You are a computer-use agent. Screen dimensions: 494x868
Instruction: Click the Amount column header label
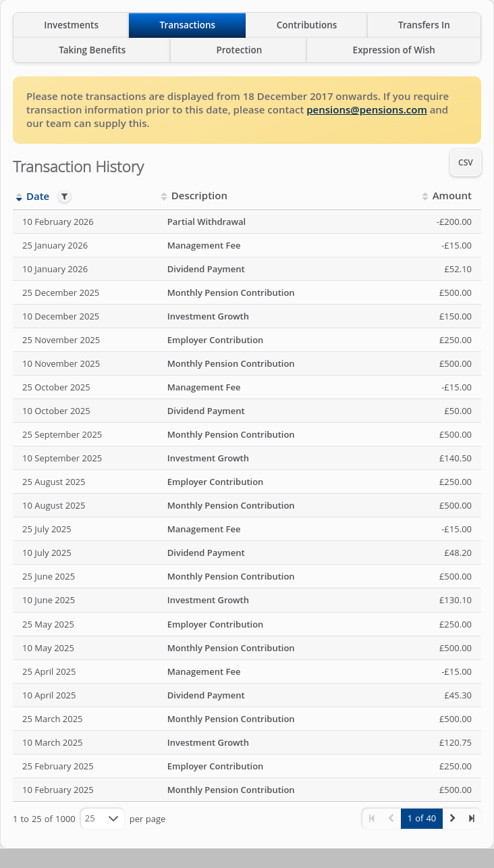451,196
